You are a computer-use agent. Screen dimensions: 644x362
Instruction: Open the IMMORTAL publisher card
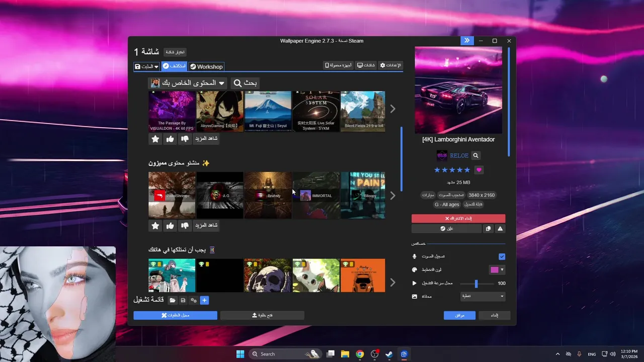(x=316, y=196)
